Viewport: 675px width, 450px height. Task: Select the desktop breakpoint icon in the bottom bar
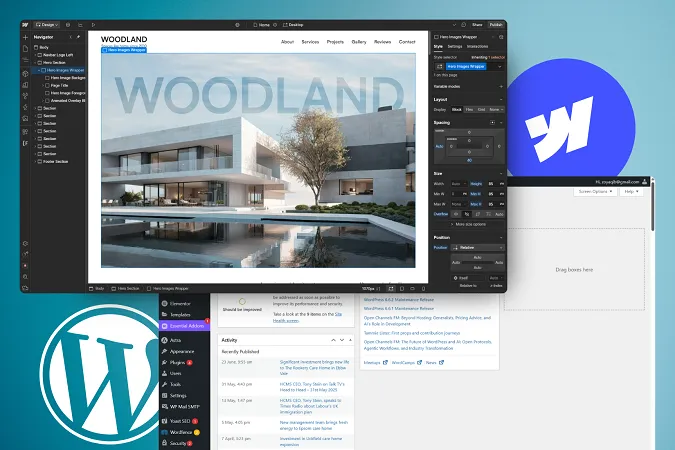390,289
